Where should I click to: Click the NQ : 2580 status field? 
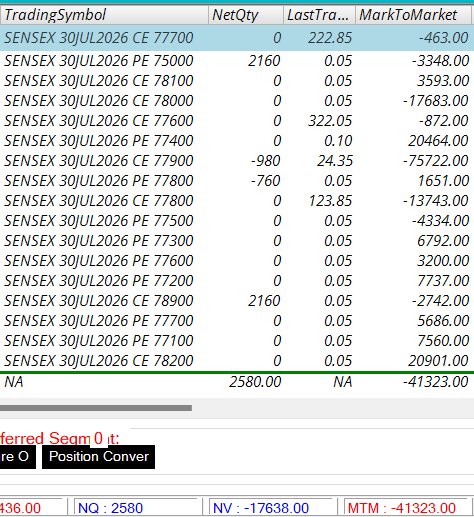138,508
